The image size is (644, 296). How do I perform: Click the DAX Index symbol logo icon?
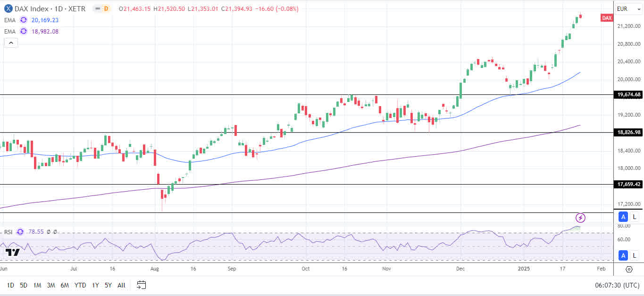pyautogui.click(x=8, y=8)
